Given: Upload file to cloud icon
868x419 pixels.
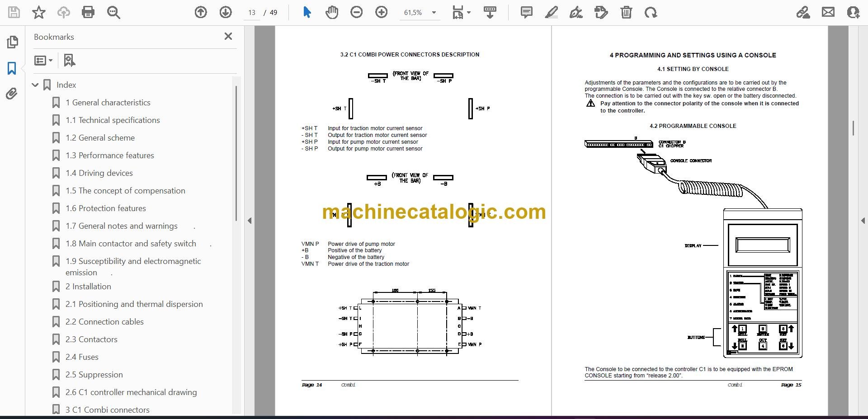Looking at the screenshot, I should [x=64, y=12].
